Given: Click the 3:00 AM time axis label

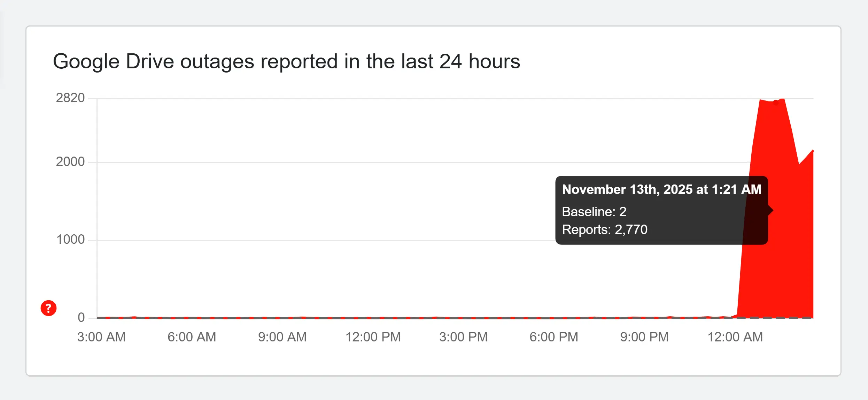Looking at the screenshot, I should tap(101, 337).
